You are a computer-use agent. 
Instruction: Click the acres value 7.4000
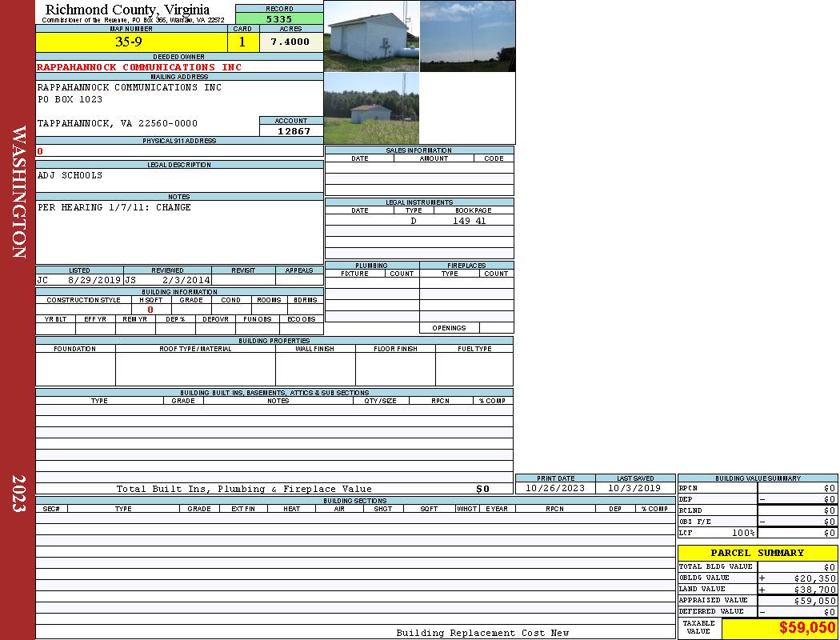290,42
